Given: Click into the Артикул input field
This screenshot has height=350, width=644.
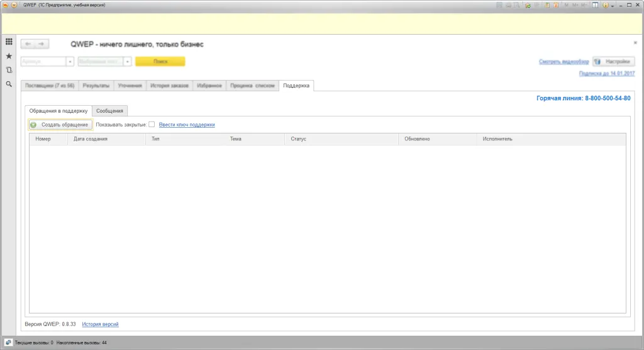Looking at the screenshot, I should 43,62.
